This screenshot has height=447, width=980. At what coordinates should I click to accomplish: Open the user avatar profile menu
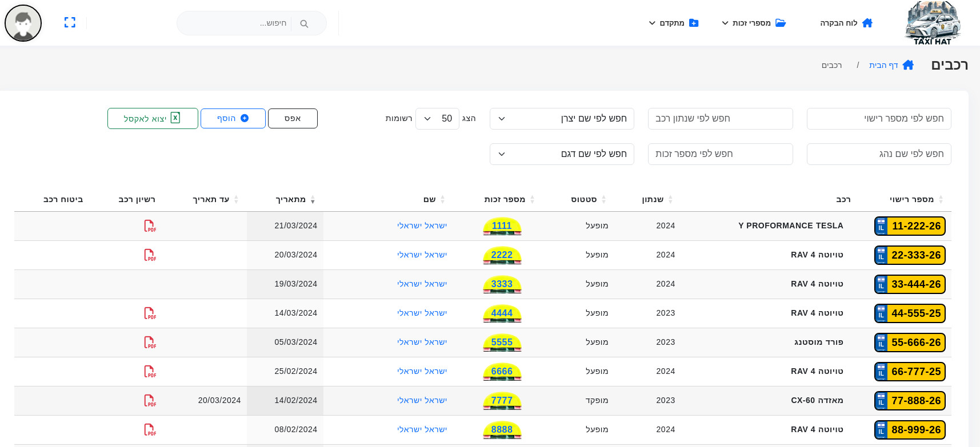[x=23, y=23]
